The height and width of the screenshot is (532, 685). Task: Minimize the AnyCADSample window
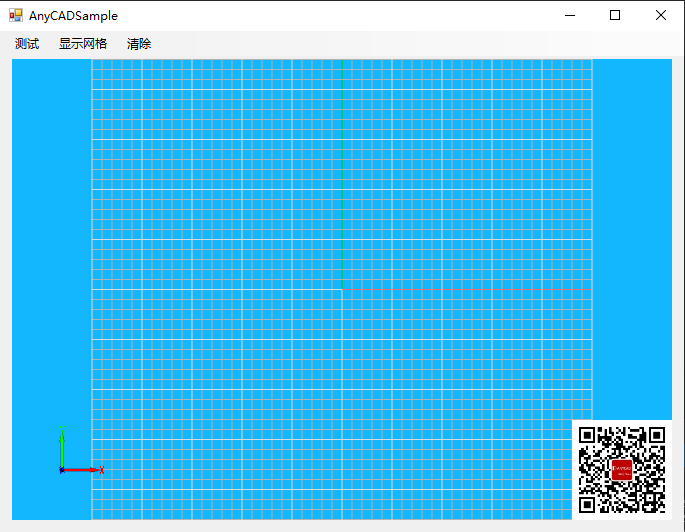(x=569, y=15)
